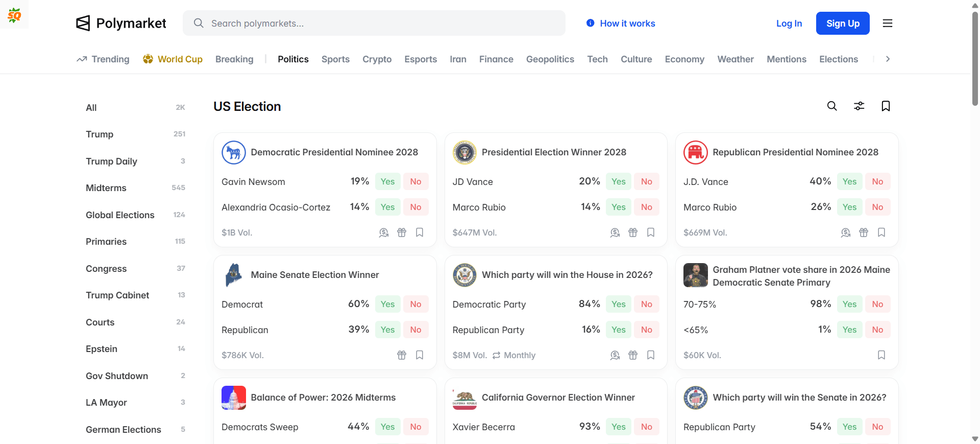Click gift icon on Presidential Election Winner card
This screenshot has height=444, width=980.
tap(633, 232)
